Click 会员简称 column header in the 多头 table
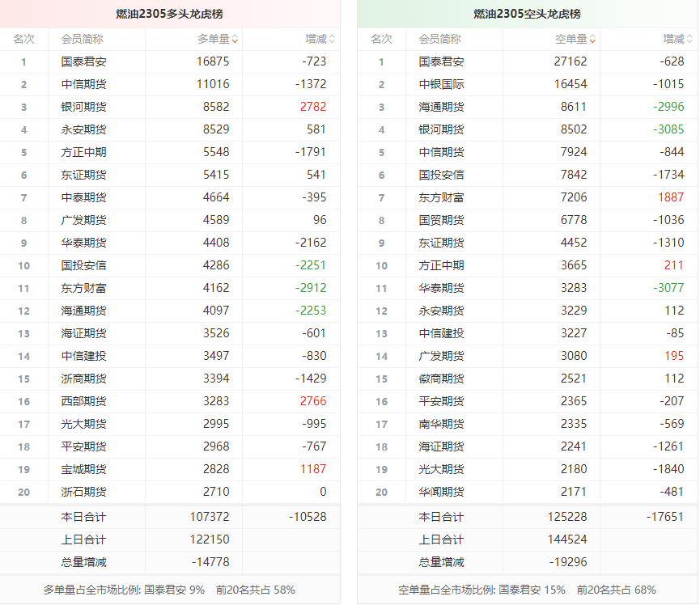Image resolution: width=700 pixels, height=605 pixels. coord(82,39)
